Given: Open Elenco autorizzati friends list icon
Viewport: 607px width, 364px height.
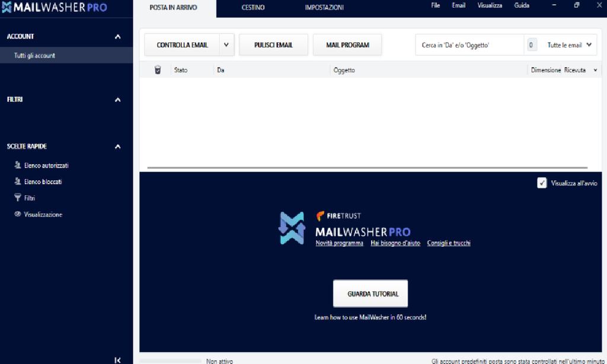Looking at the screenshot, I should pyautogui.click(x=17, y=165).
